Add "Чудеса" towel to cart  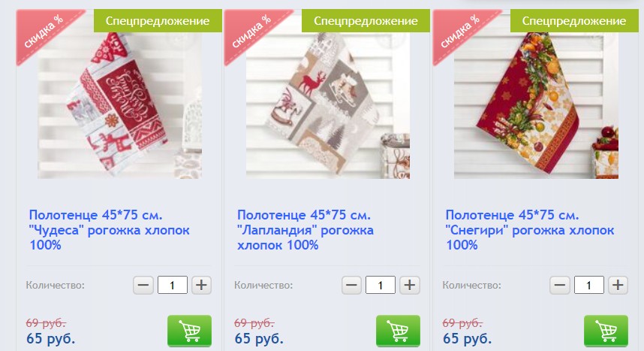[x=189, y=331]
